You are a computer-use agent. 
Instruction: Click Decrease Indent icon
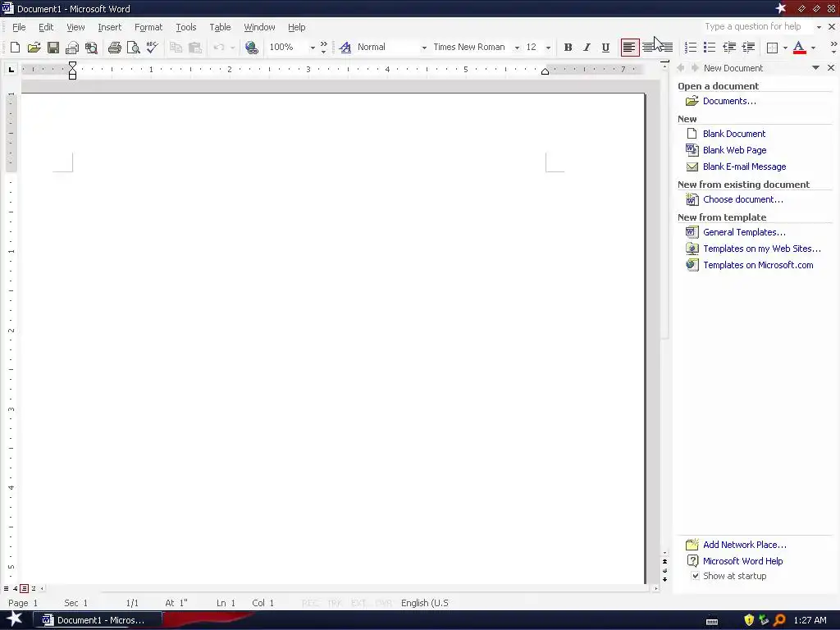728,47
